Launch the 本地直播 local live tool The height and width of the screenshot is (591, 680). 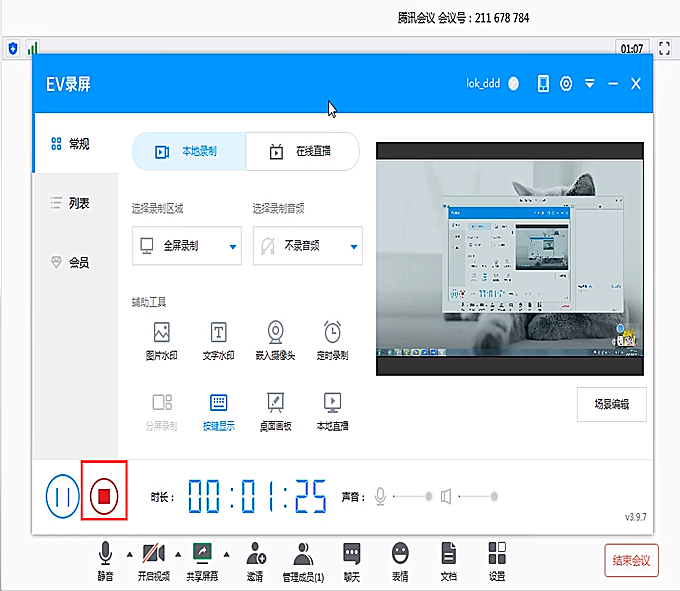tap(332, 412)
